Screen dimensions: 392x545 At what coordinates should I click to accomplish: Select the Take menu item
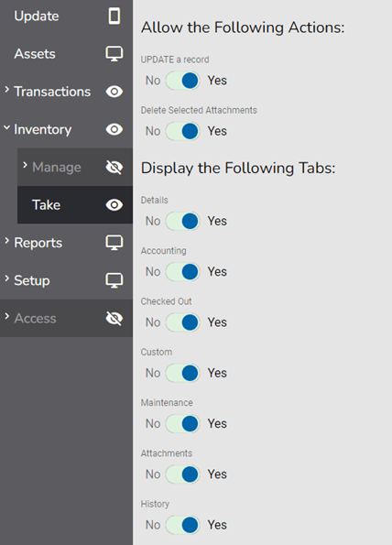75,205
